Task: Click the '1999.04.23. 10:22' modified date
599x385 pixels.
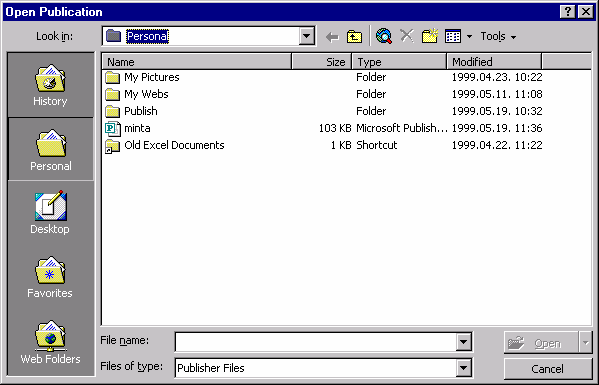Action: (497, 78)
